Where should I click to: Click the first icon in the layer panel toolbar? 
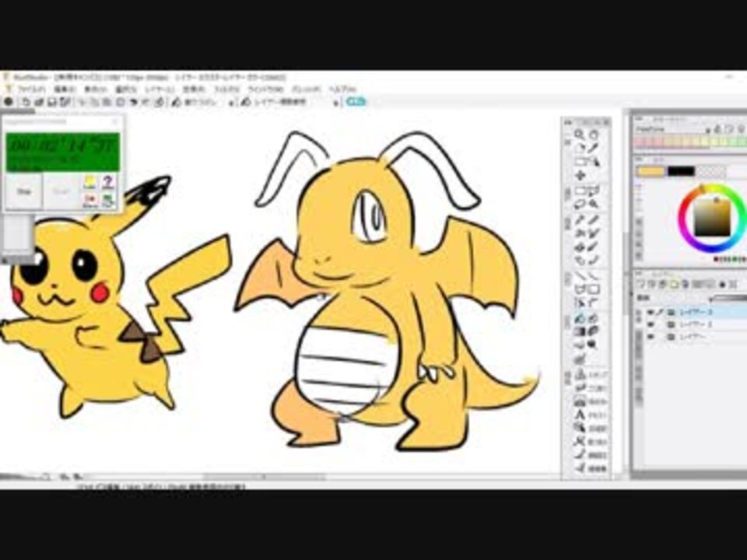[641, 285]
